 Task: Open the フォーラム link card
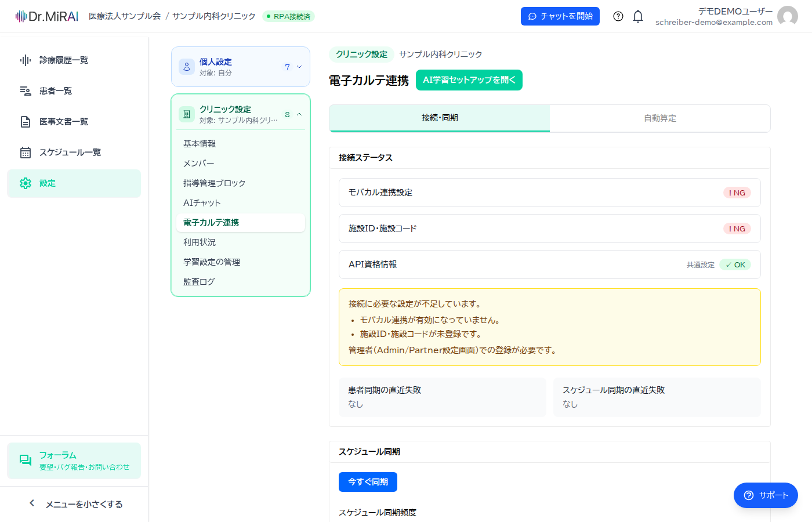(74, 461)
